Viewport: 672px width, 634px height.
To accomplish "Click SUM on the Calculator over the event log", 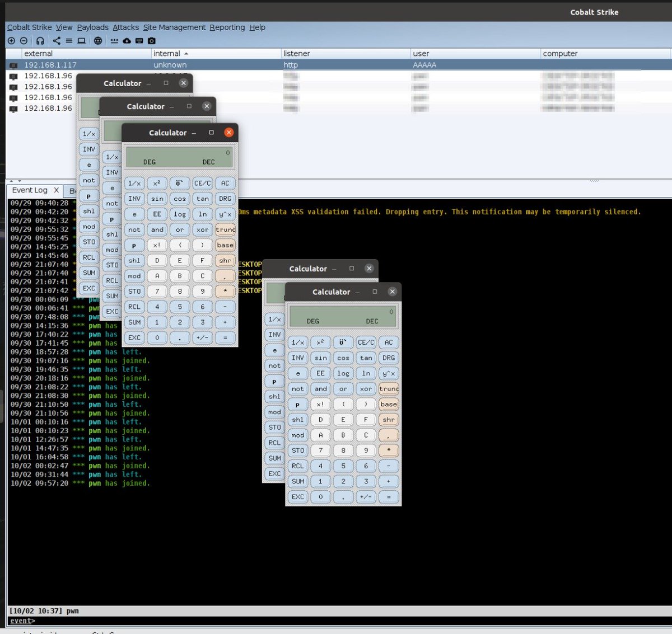I will pos(298,481).
